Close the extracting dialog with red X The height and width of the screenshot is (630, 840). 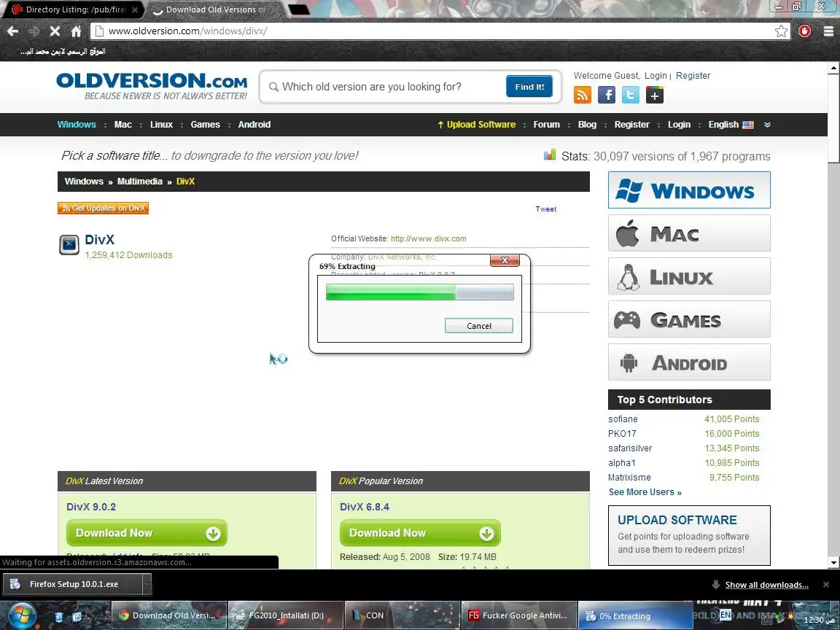(505, 260)
